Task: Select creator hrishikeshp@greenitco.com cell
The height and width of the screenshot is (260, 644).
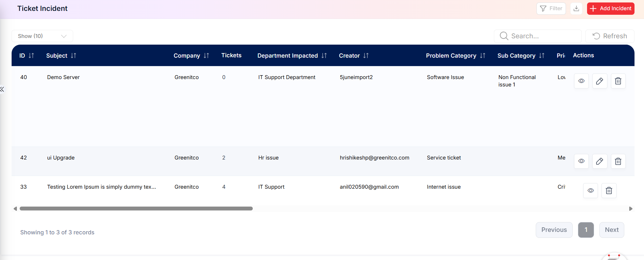Action: [x=374, y=158]
